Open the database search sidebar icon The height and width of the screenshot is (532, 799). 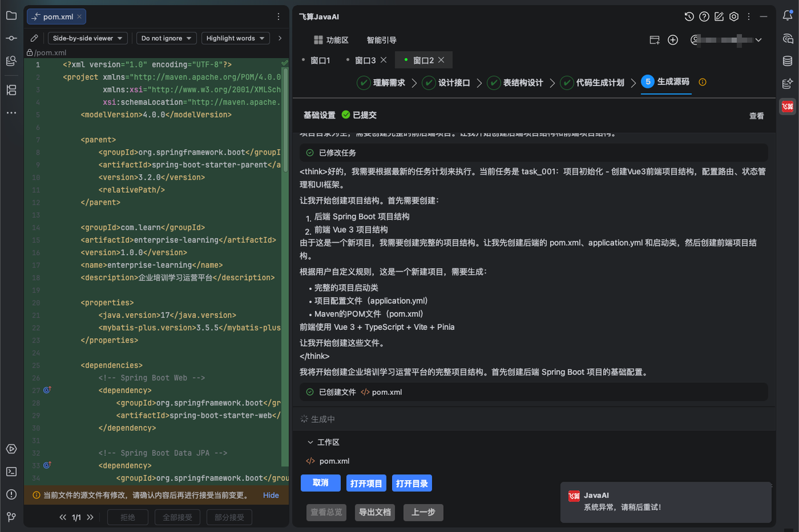click(11, 60)
